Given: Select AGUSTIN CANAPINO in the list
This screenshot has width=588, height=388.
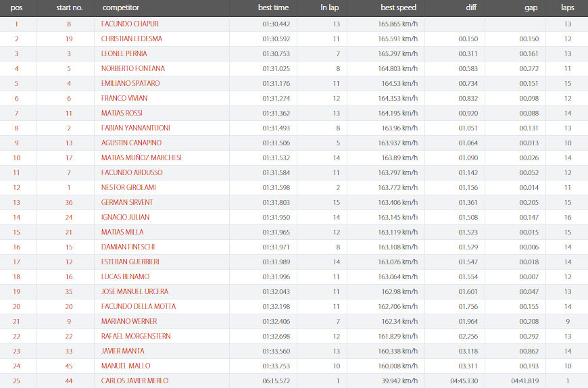Looking at the screenshot, I should point(131,143).
